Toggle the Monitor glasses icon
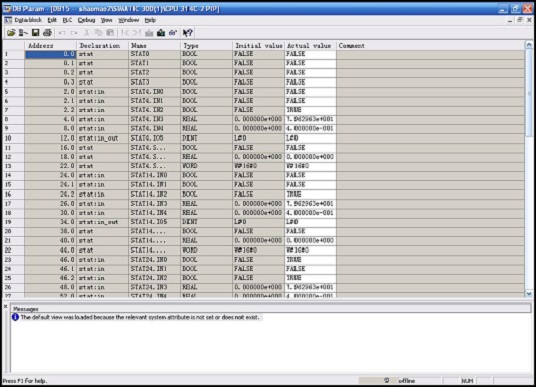The image size is (536, 387). coord(173,33)
